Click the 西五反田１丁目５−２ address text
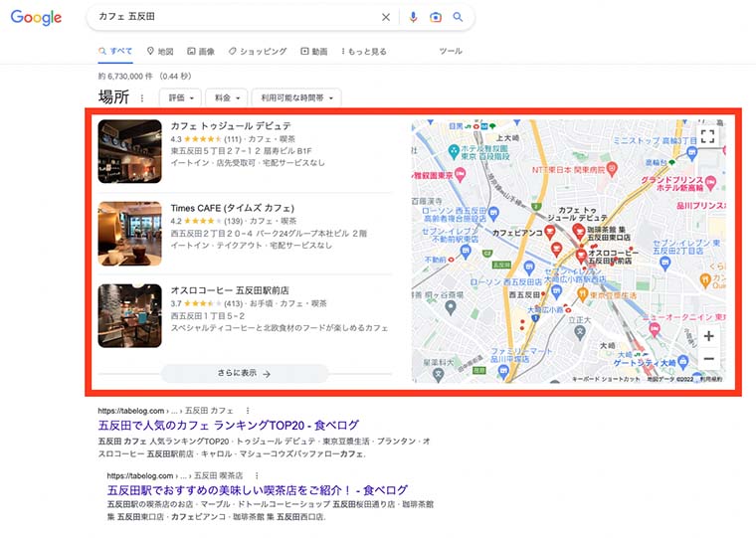This screenshot has height=538, width=756. coord(208,316)
